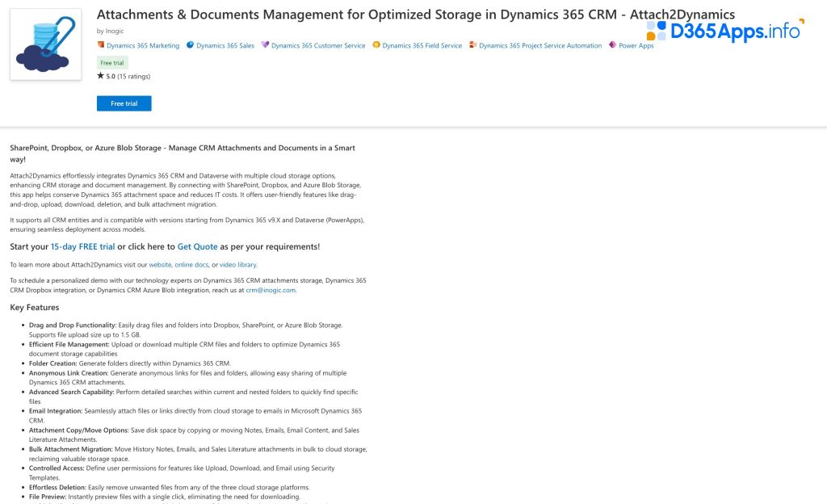The width and height of the screenshot is (827, 504).
Task: Open Dynamics 365 Project Service Automation link
Action: tap(540, 46)
